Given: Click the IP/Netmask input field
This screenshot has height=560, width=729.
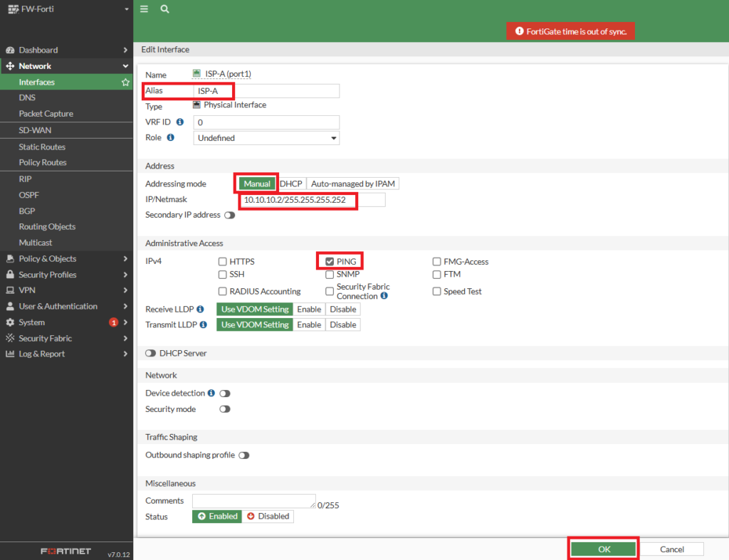Looking at the screenshot, I should coord(313,201).
